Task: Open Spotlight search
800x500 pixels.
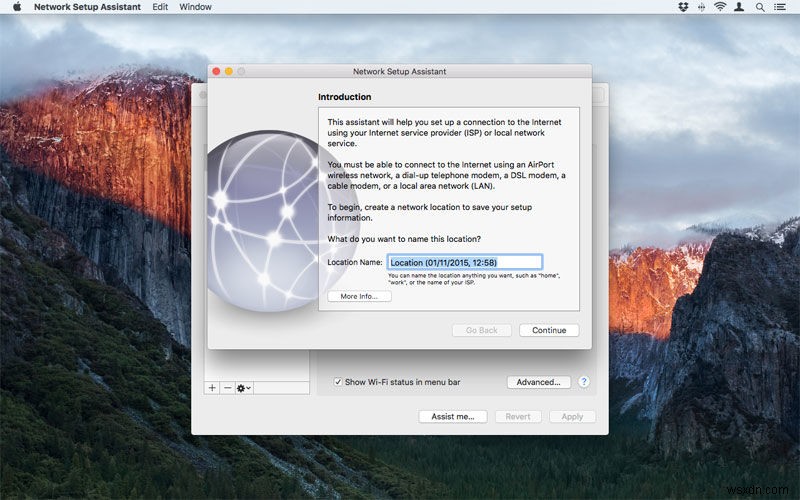Action: 760,7
